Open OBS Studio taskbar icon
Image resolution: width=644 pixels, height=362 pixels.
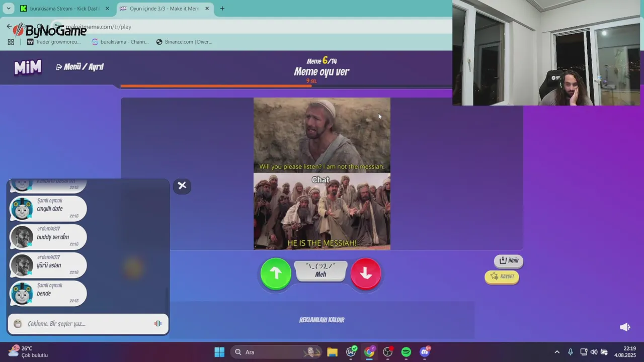coord(387,352)
